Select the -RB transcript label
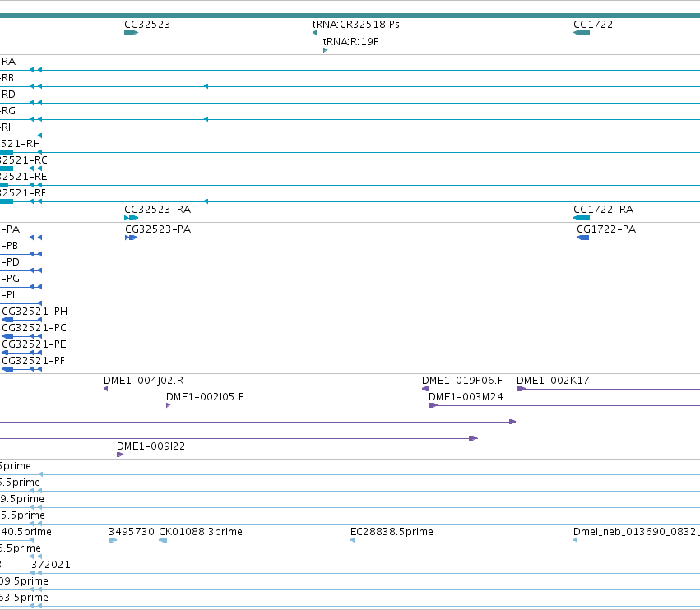The height and width of the screenshot is (610, 700). click(x=7, y=78)
